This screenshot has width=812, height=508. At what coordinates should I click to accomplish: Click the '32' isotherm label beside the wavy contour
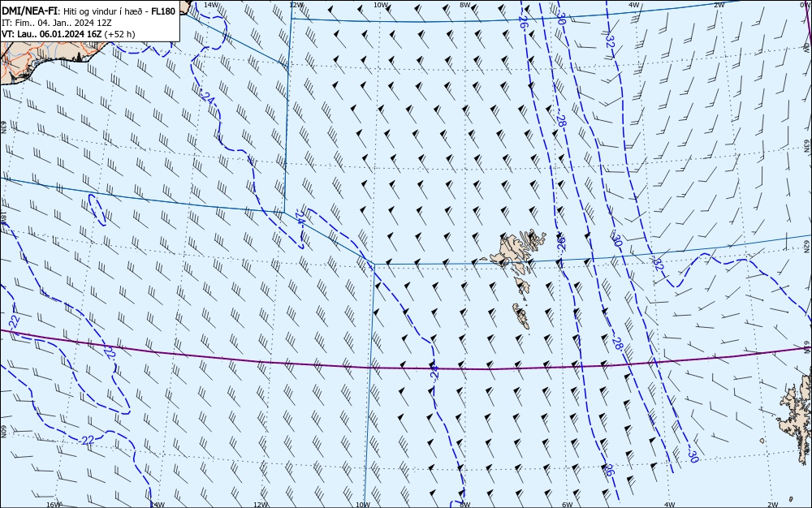tap(658, 265)
